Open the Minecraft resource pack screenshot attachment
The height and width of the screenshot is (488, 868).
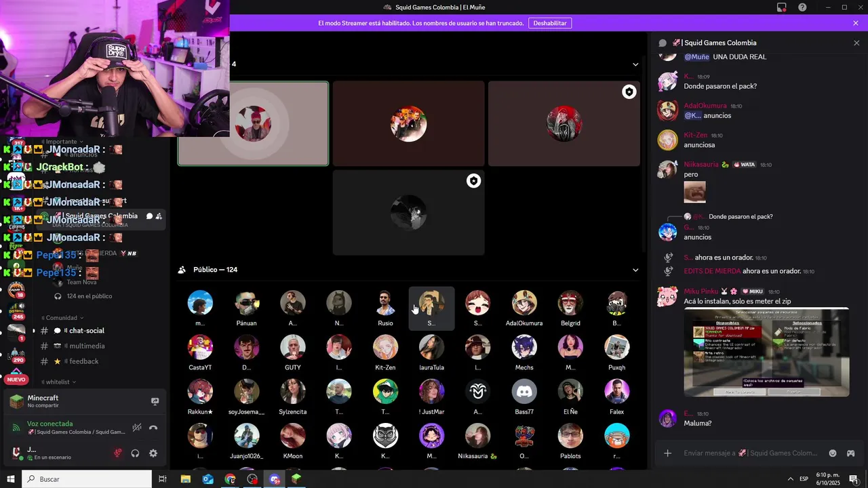(766, 352)
